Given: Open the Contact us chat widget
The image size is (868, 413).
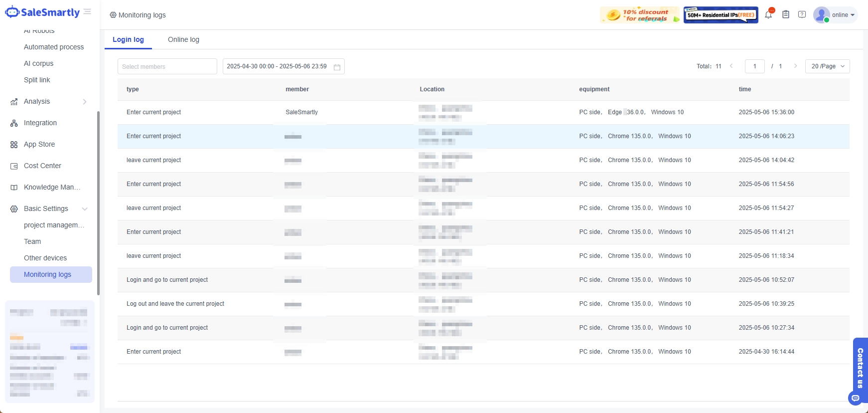Looking at the screenshot, I should pyautogui.click(x=860, y=369).
